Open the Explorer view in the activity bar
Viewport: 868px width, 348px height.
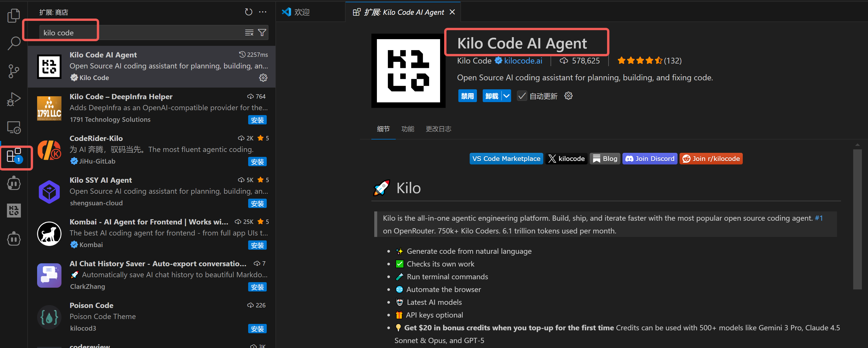tap(13, 15)
